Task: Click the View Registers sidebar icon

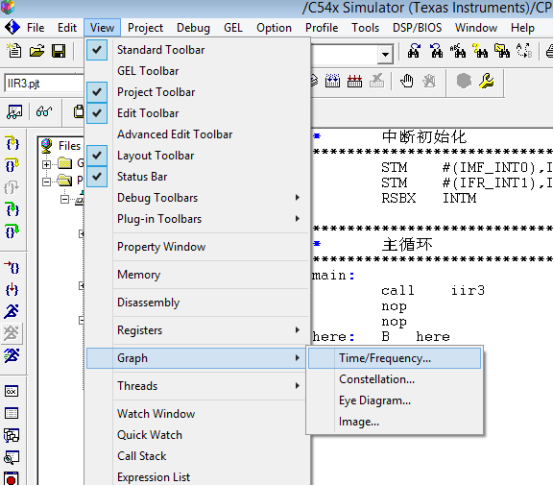Action: (11, 391)
